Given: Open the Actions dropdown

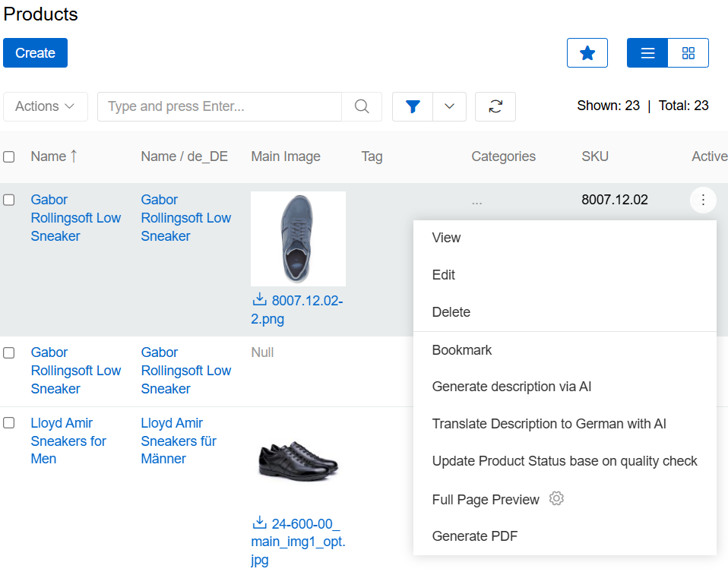Looking at the screenshot, I should click(45, 106).
